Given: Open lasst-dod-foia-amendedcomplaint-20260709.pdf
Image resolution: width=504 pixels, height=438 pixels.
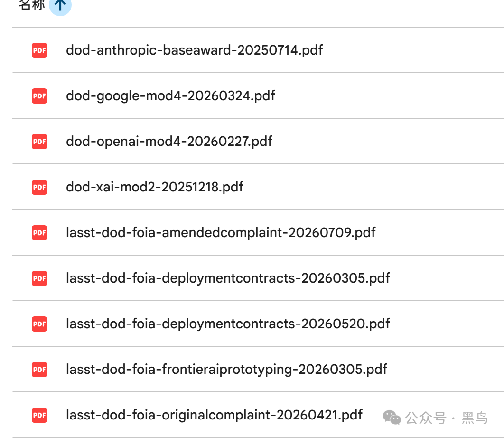Looking at the screenshot, I should pyautogui.click(x=221, y=233).
